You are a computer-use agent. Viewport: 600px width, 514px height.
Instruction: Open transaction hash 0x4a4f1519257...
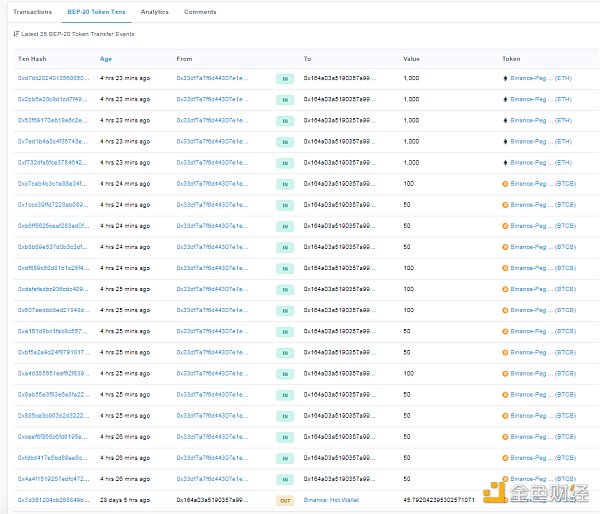(x=52, y=477)
